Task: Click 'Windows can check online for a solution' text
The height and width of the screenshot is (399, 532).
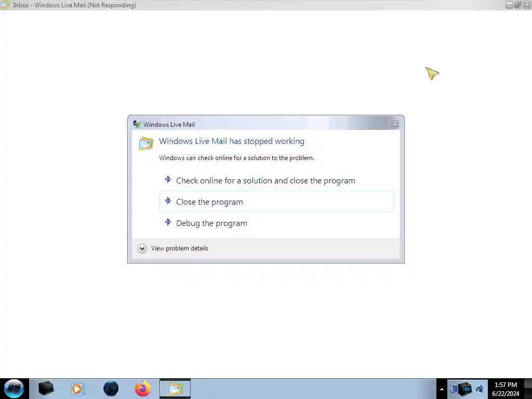Action: click(x=236, y=158)
